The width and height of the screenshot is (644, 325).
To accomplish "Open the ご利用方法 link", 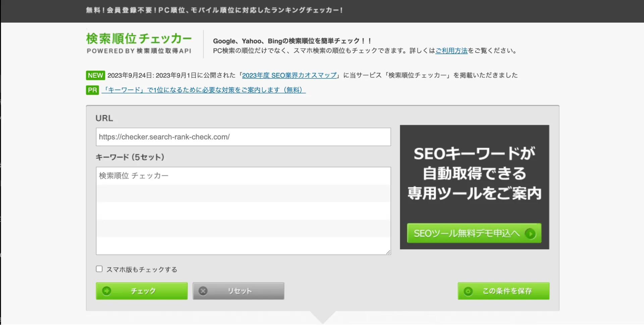I will [x=451, y=51].
